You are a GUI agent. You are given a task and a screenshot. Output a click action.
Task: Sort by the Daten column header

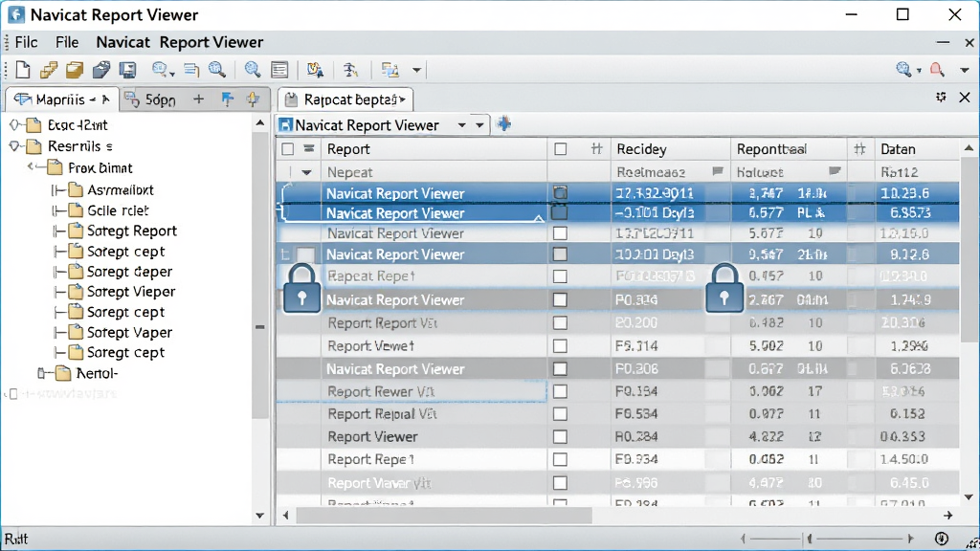point(916,148)
